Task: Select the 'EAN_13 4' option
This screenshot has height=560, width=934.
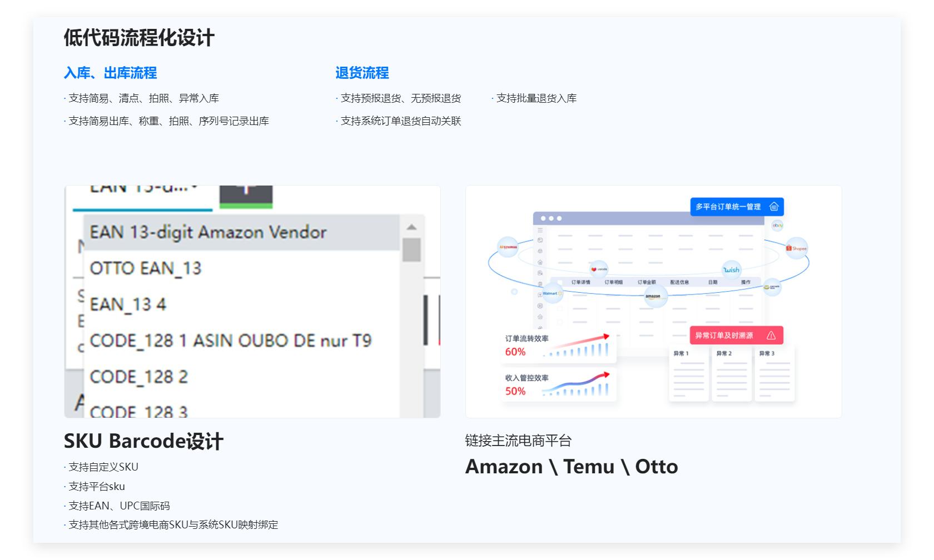Action: 241,304
